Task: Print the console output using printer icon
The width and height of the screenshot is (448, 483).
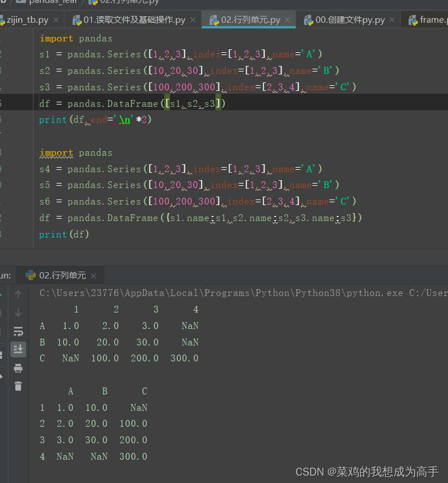Action: (18, 368)
